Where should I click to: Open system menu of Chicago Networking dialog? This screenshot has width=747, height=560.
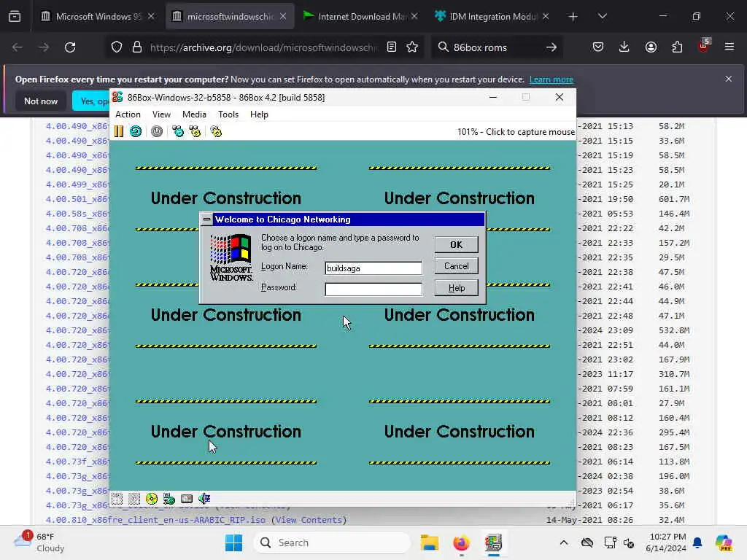pos(206,219)
